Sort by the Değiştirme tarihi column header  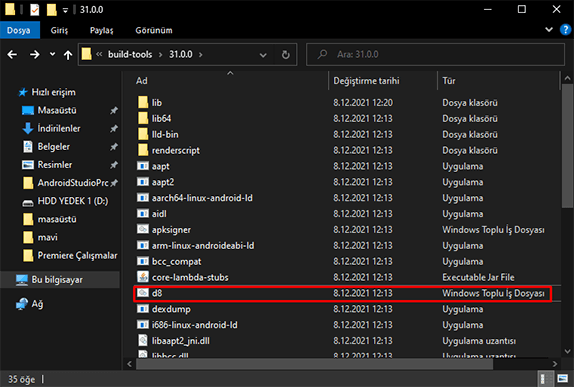tap(366, 81)
